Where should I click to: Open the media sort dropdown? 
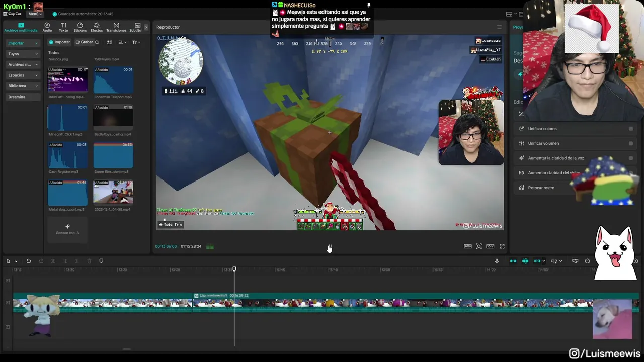click(x=122, y=42)
